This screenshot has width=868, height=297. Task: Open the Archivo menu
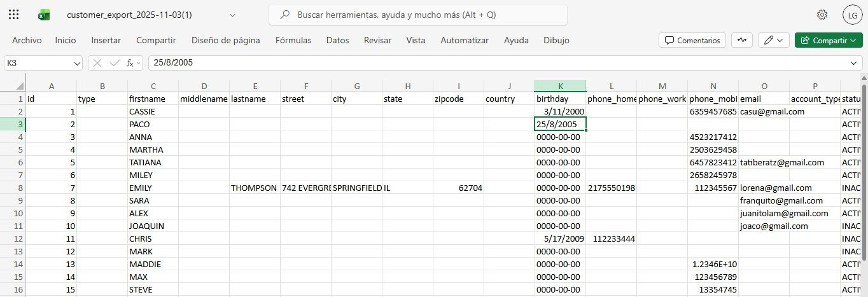pos(27,40)
